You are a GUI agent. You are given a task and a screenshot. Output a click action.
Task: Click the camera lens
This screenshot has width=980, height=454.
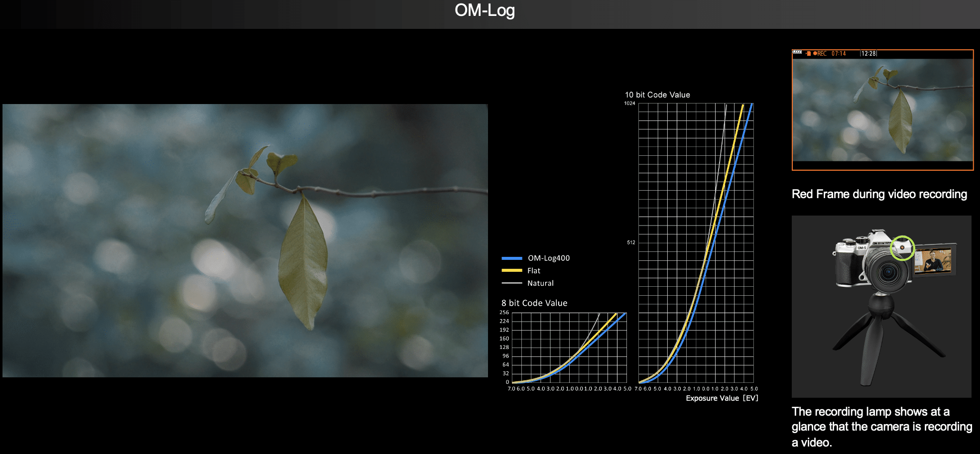[x=888, y=272]
